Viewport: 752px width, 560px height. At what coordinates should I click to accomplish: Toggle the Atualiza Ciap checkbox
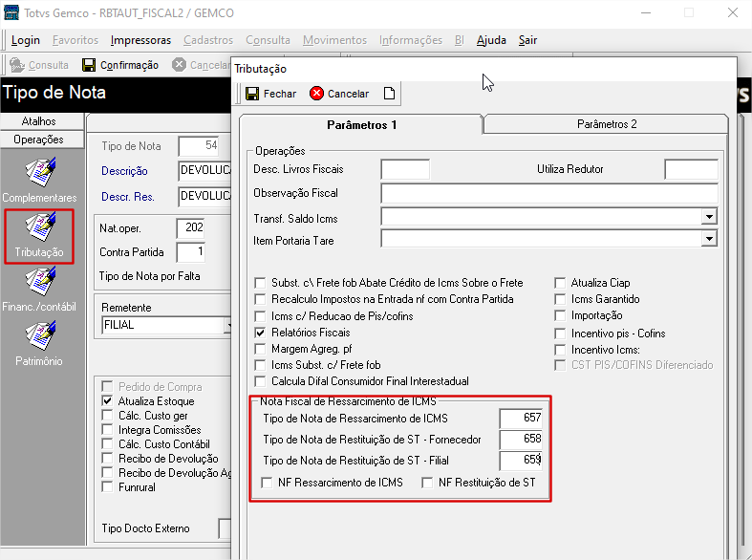click(x=560, y=283)
